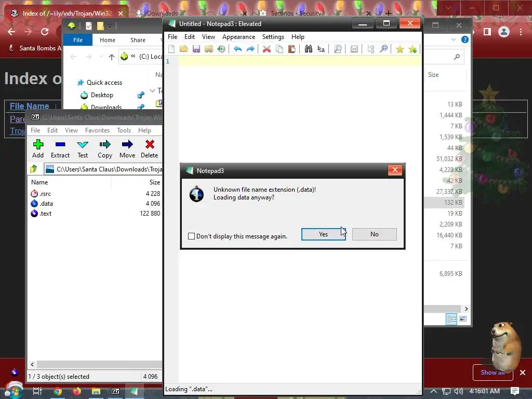Open 7-Zip Tools menu
532x399 pixels.
pyautogui.click(x=124, y=130)
